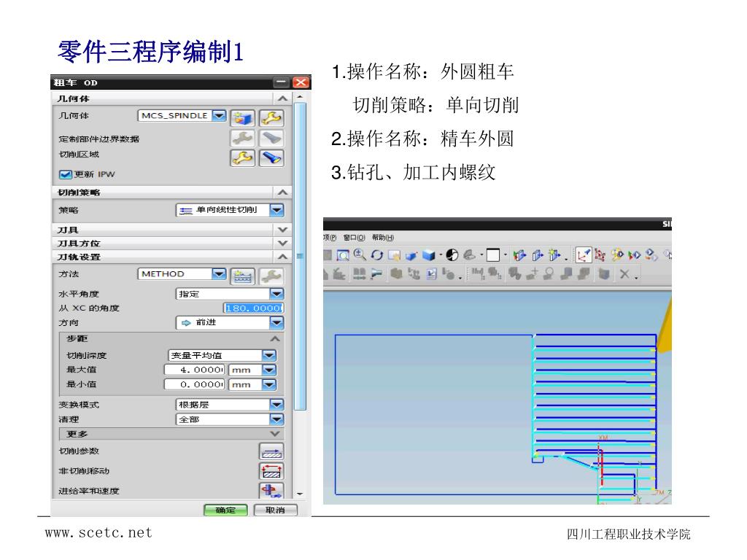Click the Fit view icon in toolbar
Image resolution: width=747 pixels, height=560 pixels.
[343, 255]
